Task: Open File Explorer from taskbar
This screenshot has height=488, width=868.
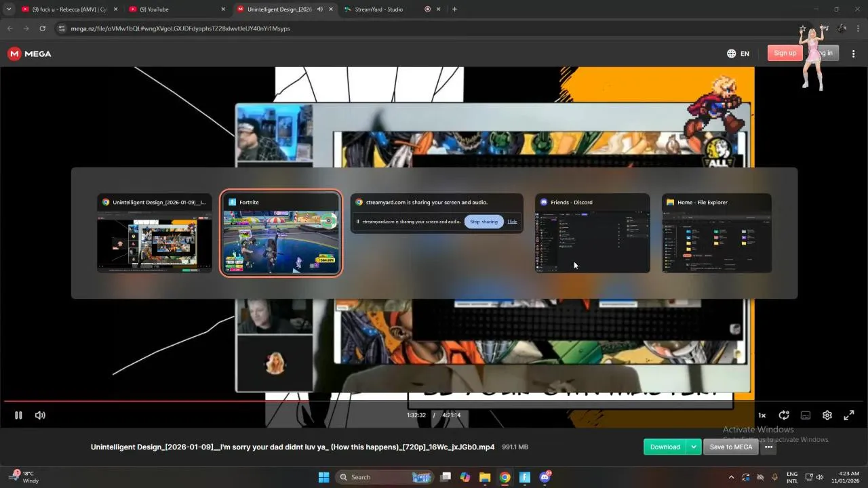Action: pyautogui.click(x=485, y=477)
